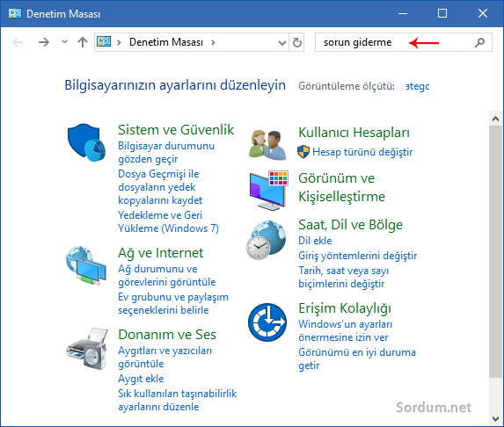This screenshot has width=504, height=427.
Task: Open the Ağ ve Internet globe icon
Action: [x=86, y=265]
